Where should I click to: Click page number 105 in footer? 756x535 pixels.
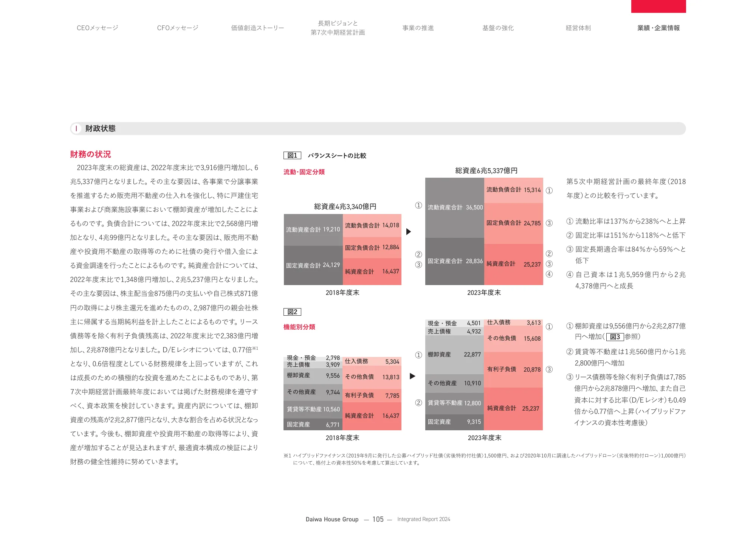[x=378, y=519]
